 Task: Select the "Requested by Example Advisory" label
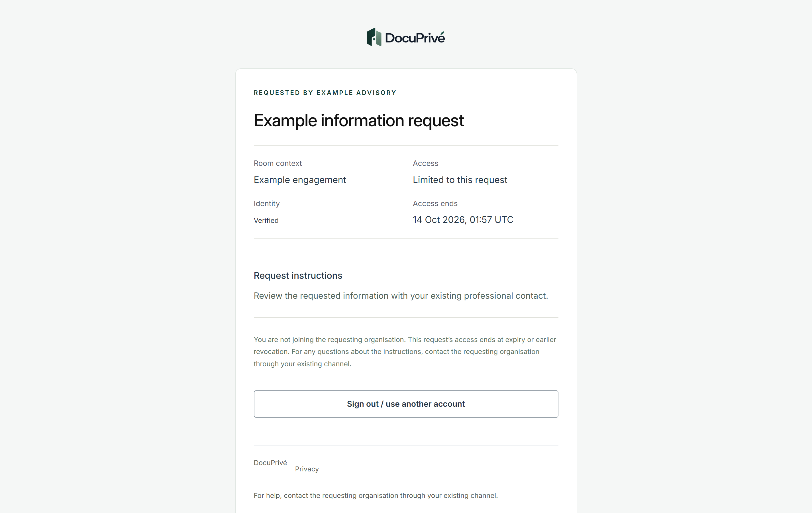(325, 93)
